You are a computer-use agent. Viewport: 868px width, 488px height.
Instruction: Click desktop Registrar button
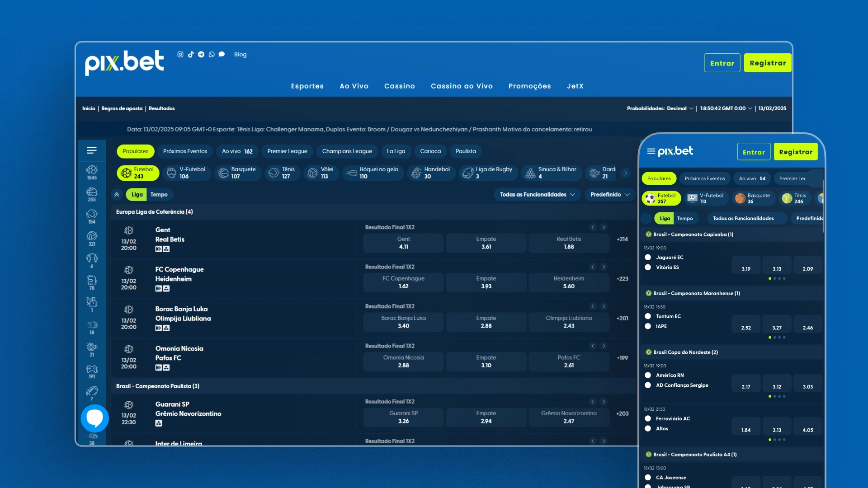click(768, 63)
